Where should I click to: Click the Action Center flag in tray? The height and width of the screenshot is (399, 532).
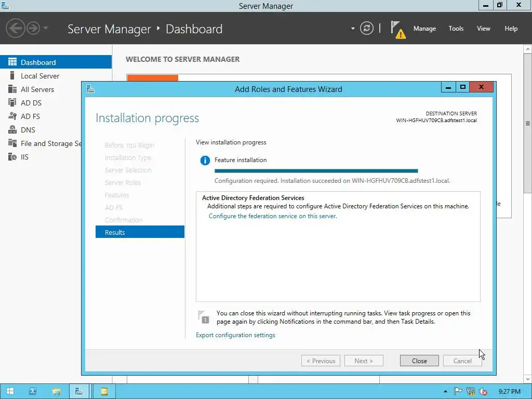pos(458,392)
